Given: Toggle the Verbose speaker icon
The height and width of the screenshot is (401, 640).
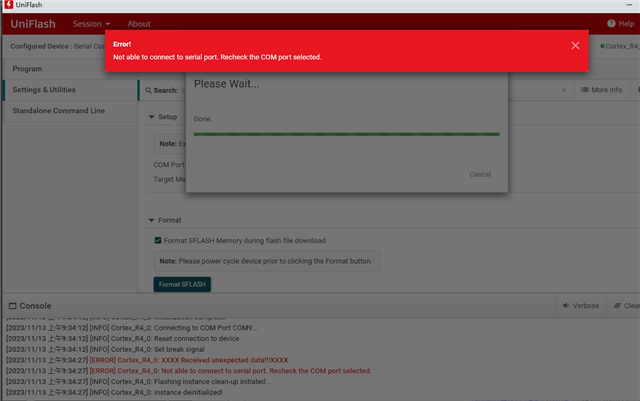Looking at the screenshot, I should (566, 305).
